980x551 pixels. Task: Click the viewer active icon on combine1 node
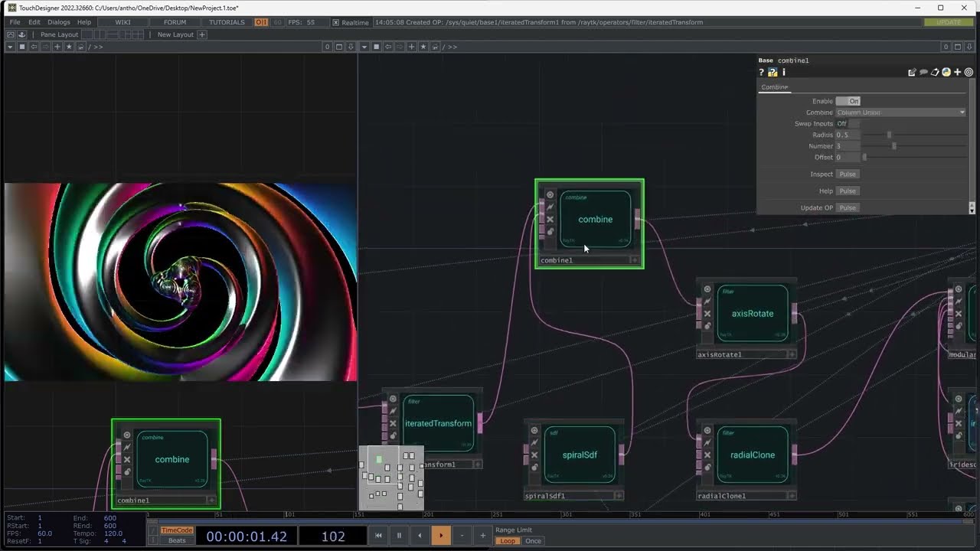coord(550,194)
